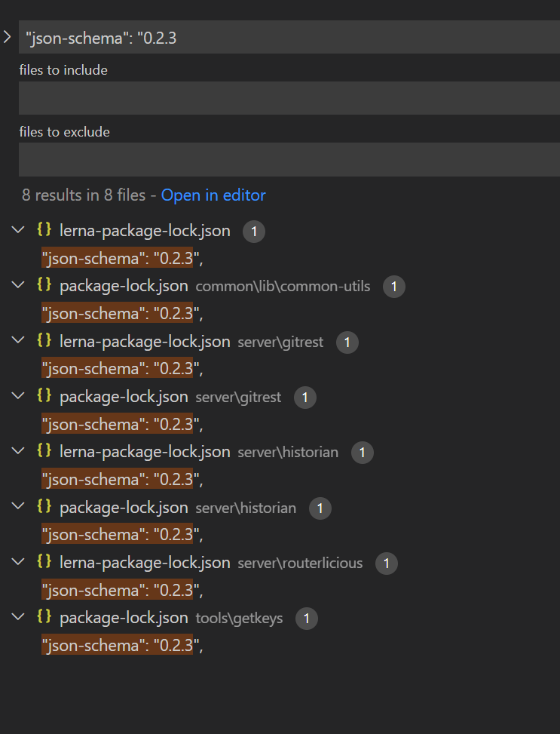This screenshot has width=560, height=734.
Task: Open match under gitrest lerna-package-lock.json
Action: [122, 369]
